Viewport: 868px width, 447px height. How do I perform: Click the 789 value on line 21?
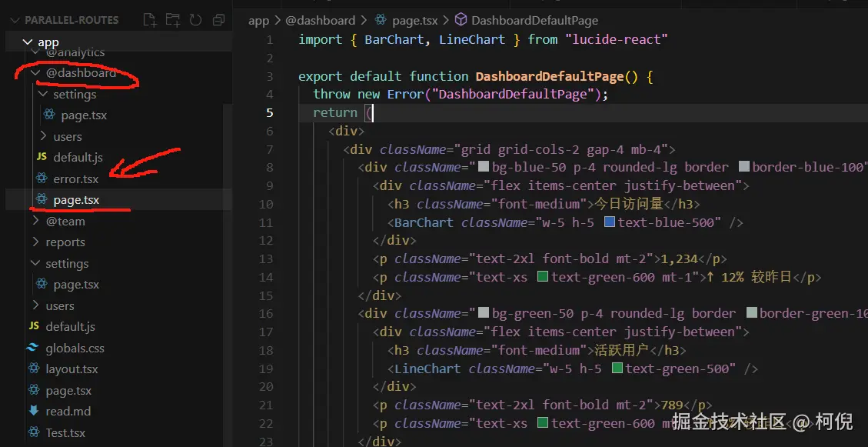[673, 405]
